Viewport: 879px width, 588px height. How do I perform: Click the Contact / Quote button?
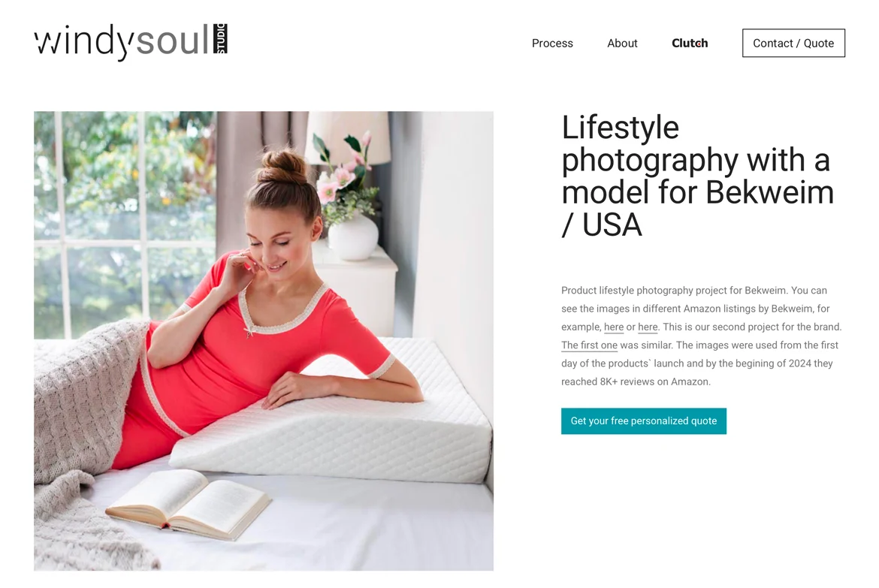793,43
